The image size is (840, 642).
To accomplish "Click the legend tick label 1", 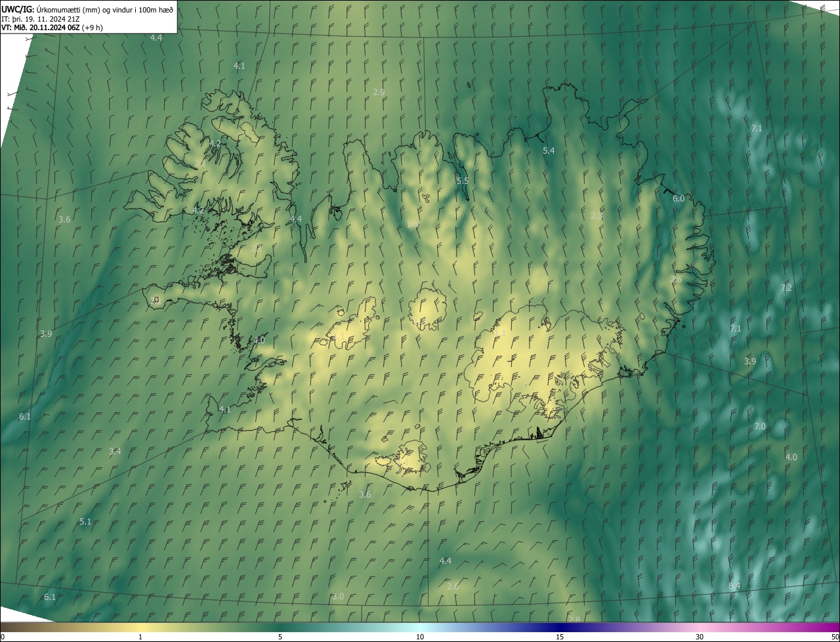I will coord(140,637).
